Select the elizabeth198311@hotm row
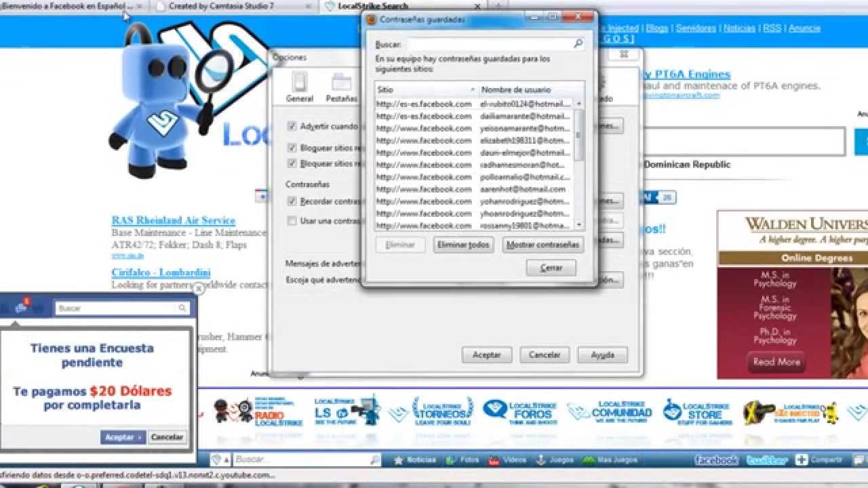The width and height of the screenshot is (868, 488). (474, 140)
